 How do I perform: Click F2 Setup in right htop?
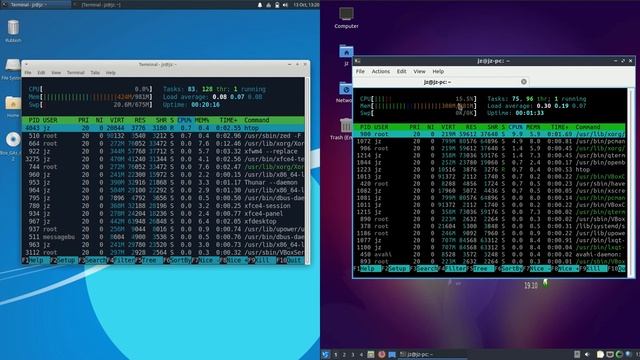tap(396, 269)
